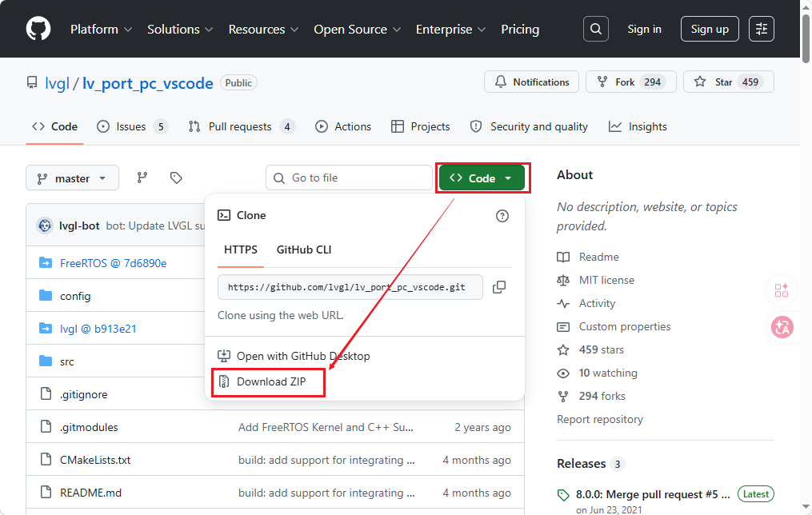This screenshot has width=812, height=515.
Task: Expand the Solutions menu
Action: coord(180,30)
